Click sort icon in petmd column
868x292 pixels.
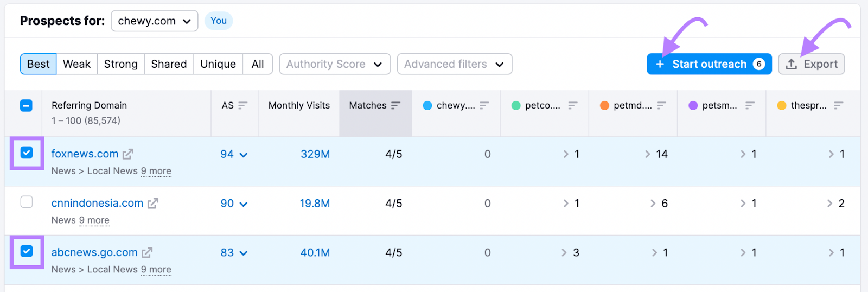(x=661, y=105)
